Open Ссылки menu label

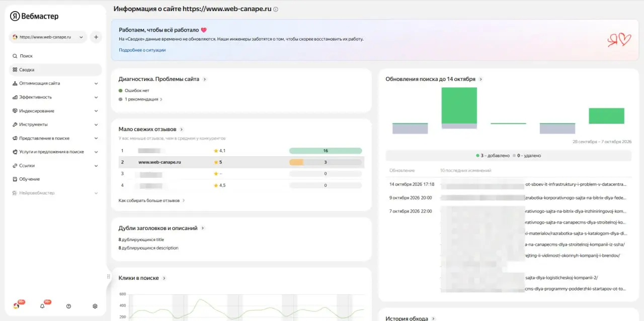(x=27, y=165)
